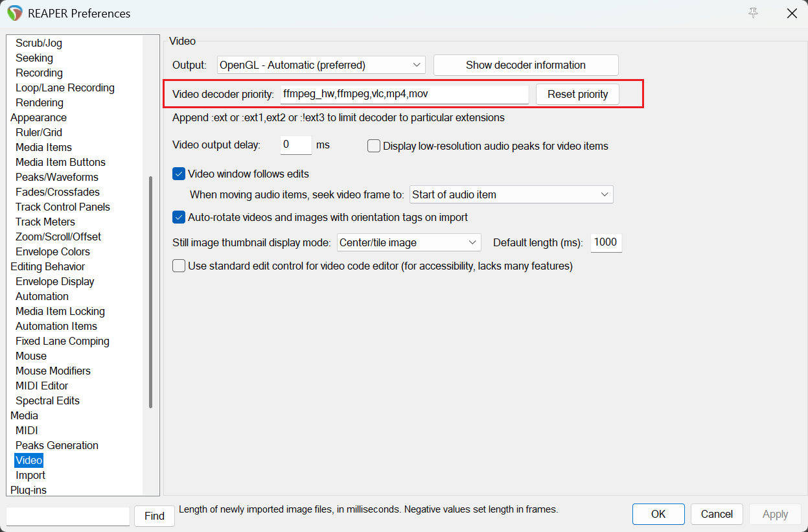Open Peaks Generation page
The image size is (808, 532).
click(57, 445)
